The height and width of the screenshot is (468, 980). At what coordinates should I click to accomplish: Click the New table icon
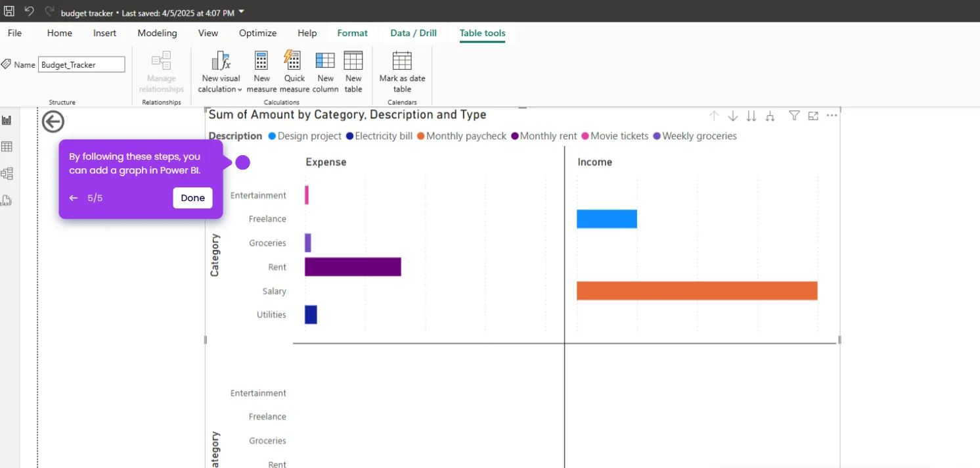click(x=353, y=60)
